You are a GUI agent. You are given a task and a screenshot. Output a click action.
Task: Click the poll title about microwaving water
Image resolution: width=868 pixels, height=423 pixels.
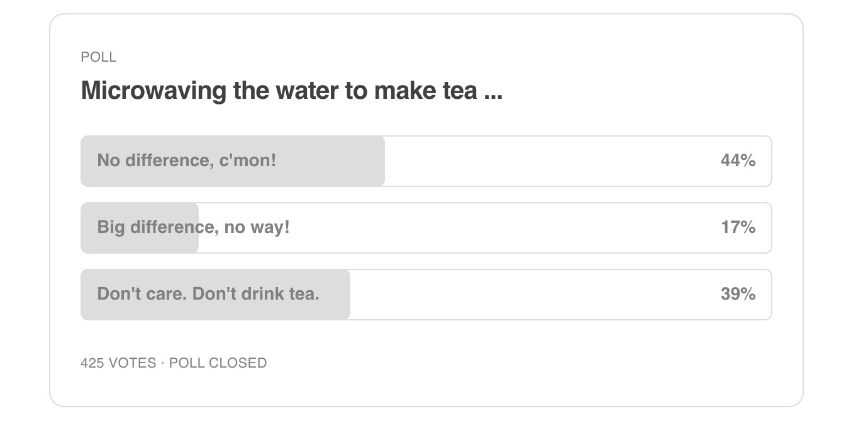(292, 91)
